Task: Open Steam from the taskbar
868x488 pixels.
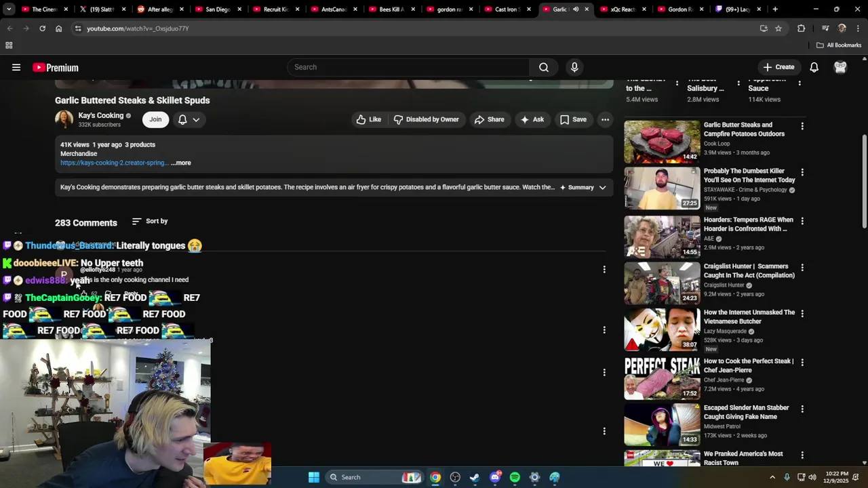Action: (x=475, y=477)
